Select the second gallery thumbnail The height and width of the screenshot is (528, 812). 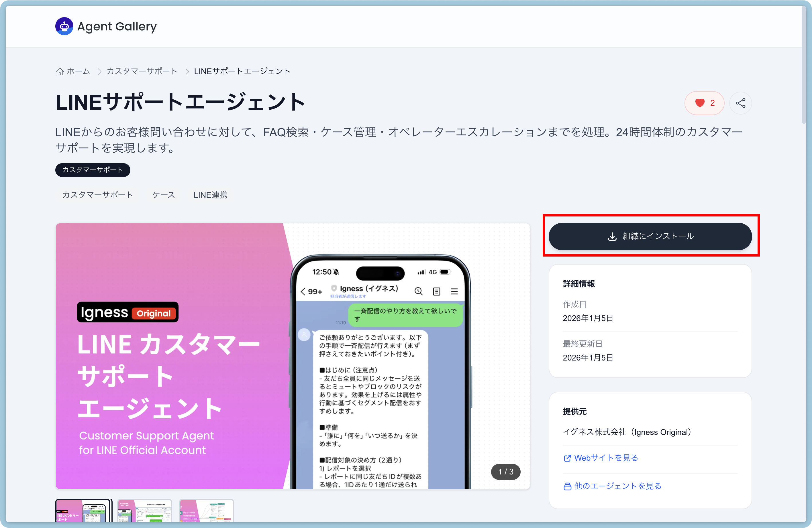pos(145,511)
